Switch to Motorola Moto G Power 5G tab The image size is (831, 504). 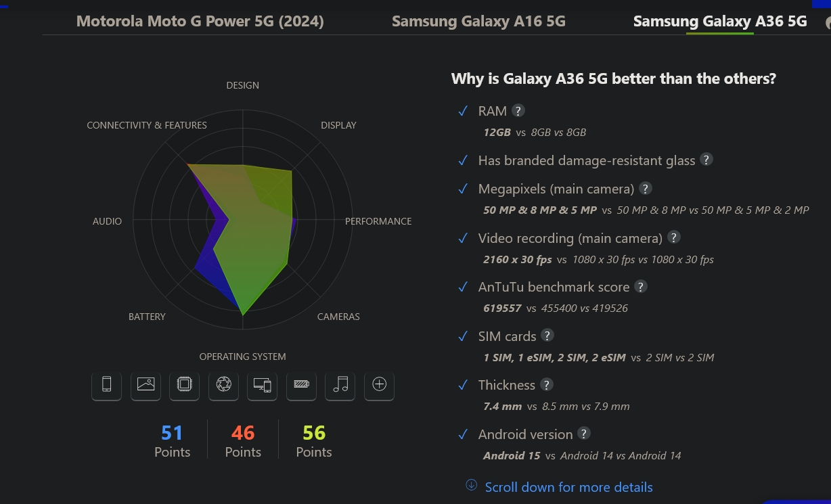tap(200, 22)
